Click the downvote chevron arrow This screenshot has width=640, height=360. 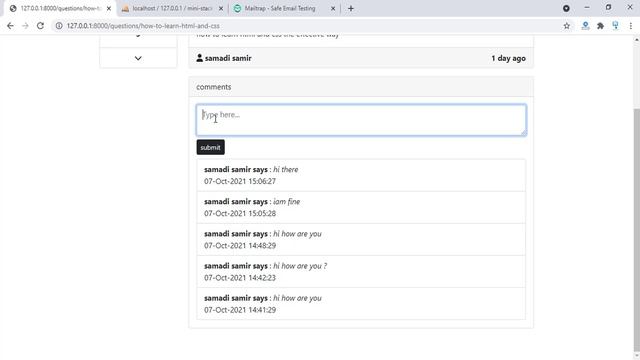[x=138, y=58]
